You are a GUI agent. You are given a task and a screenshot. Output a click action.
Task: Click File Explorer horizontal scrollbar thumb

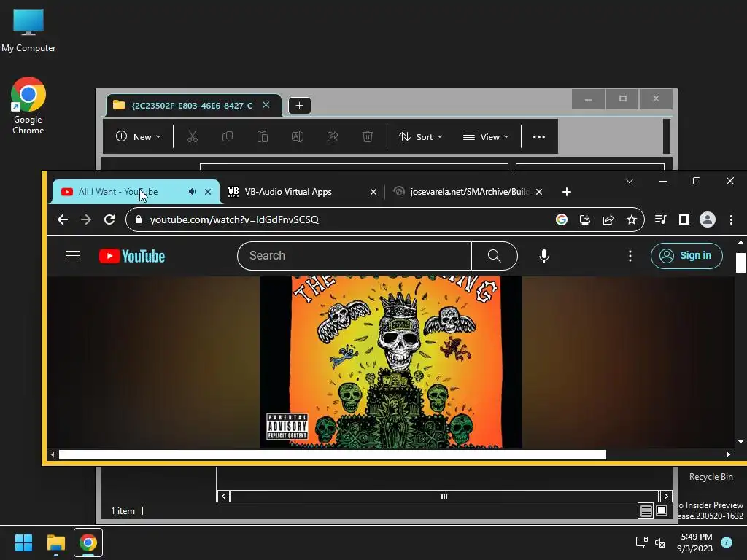point(444,496)
